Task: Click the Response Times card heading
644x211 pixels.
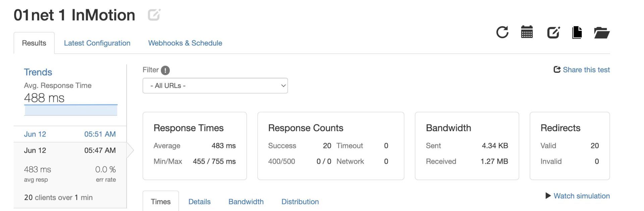Action: click(189, 128)
